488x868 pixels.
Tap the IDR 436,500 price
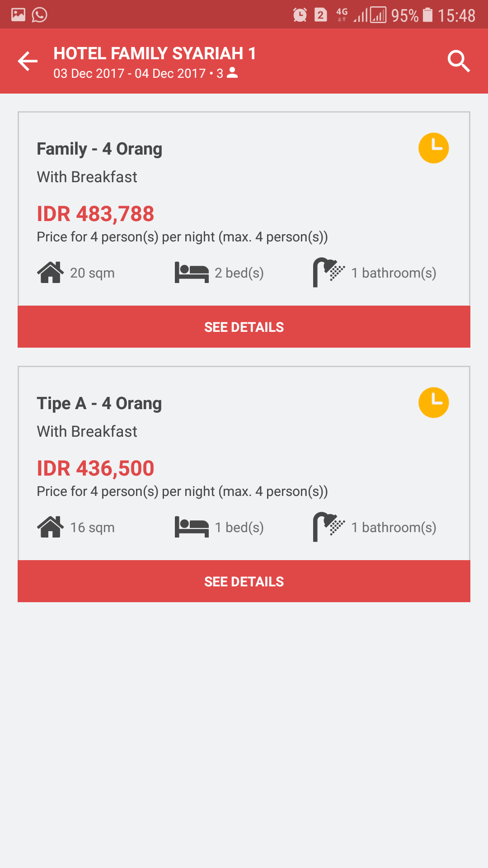tap(95, 468)
